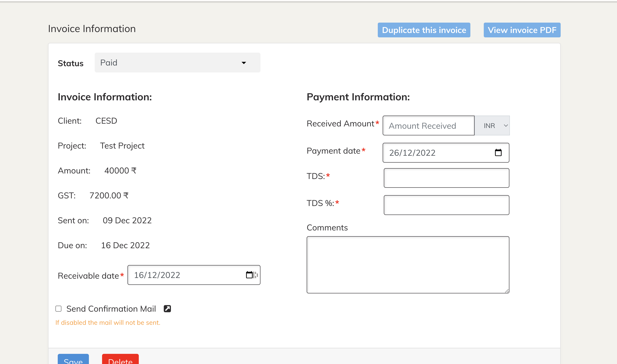Open the calendar picker for Payment date
The height and width of the screenshot is (364, 617).
498,152
